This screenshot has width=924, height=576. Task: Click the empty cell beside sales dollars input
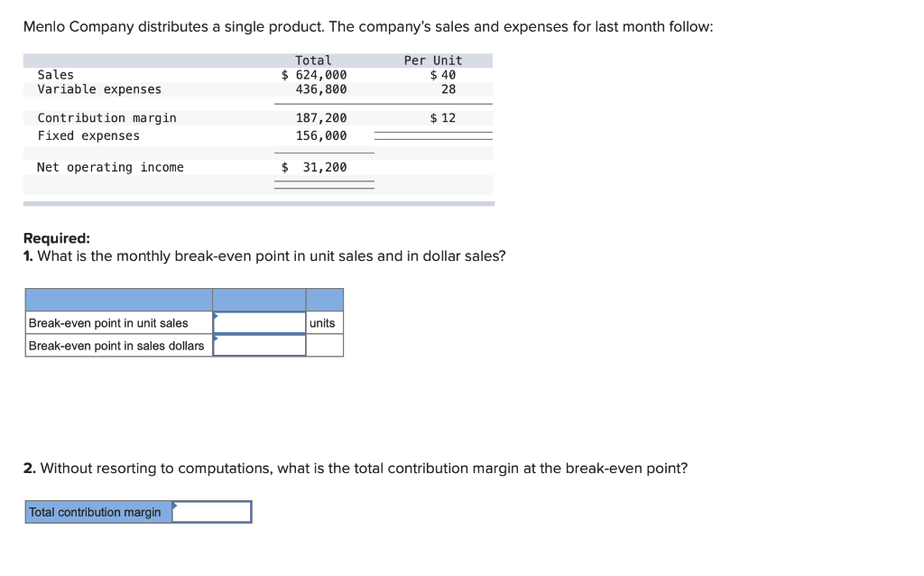click(x=325, y=346)
